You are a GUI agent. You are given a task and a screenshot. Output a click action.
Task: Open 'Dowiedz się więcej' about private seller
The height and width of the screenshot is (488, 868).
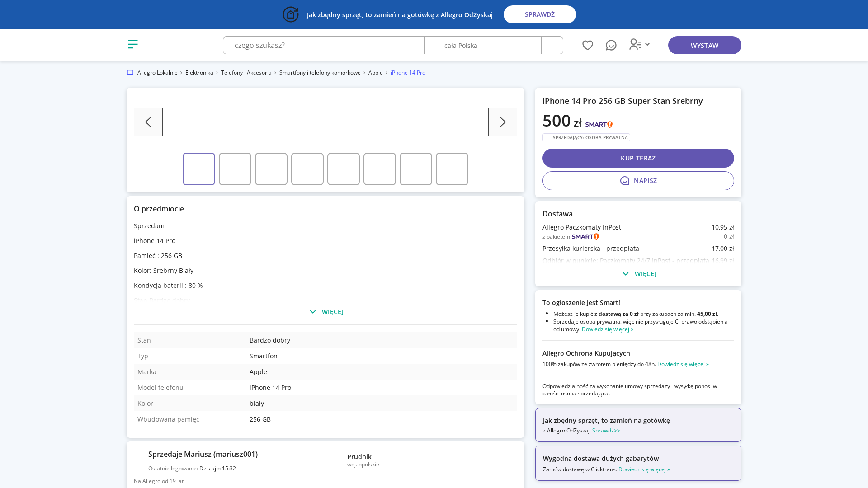607,329
